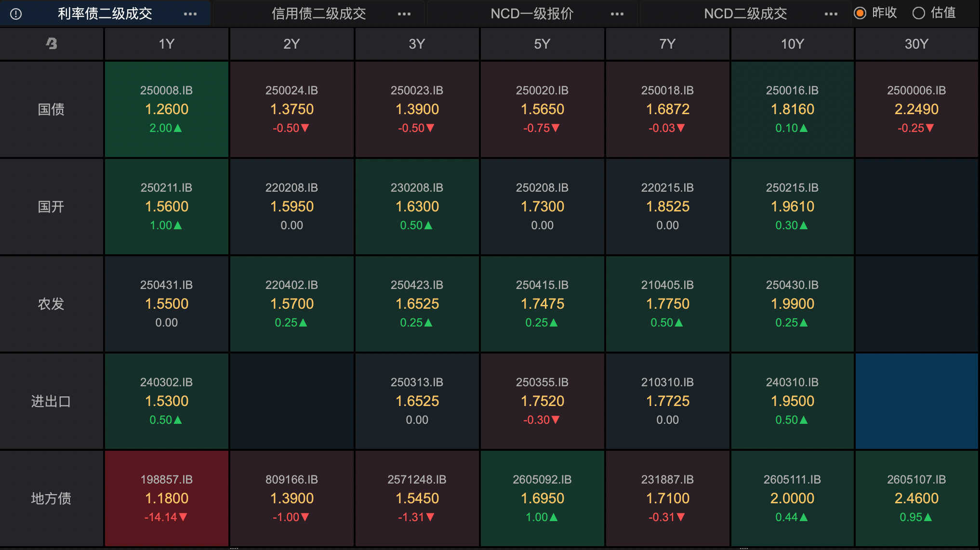Open the NCD二级成交 tab
This screenshot has width=980, height=550.
pyautogui.click(x=745, y=14)
